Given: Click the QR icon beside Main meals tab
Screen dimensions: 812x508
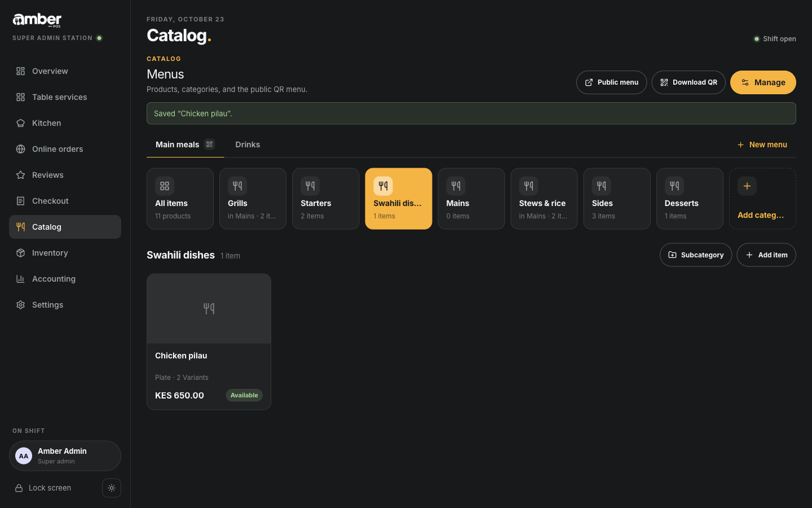Looking at the screenshot, I should pyautogui.click(x=210, y=144).
